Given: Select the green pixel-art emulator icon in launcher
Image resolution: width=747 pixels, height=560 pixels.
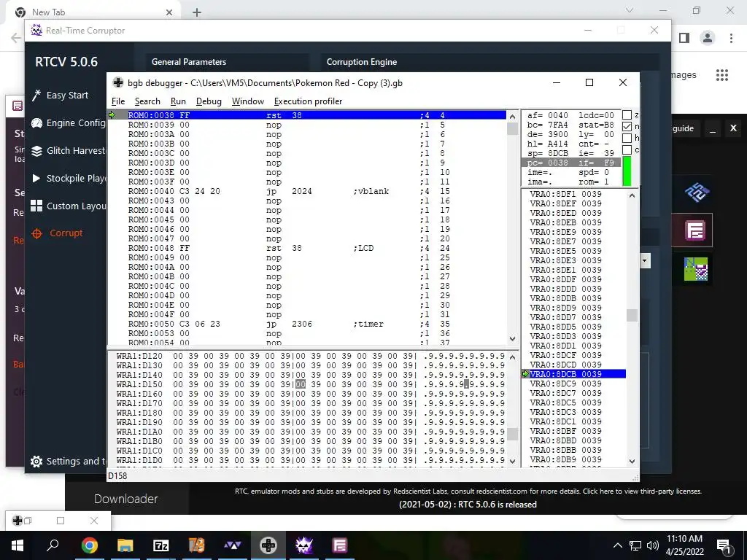Looking at the screenshot, I should pyautogui.click(x=696, y=269).
